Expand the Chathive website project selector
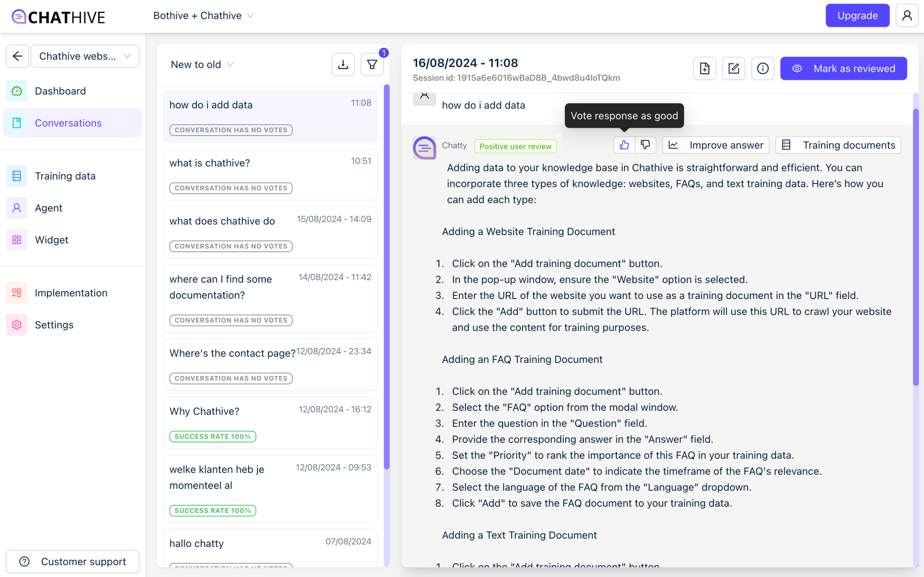Viewport: 924px width, 577px height. [85, 56]
